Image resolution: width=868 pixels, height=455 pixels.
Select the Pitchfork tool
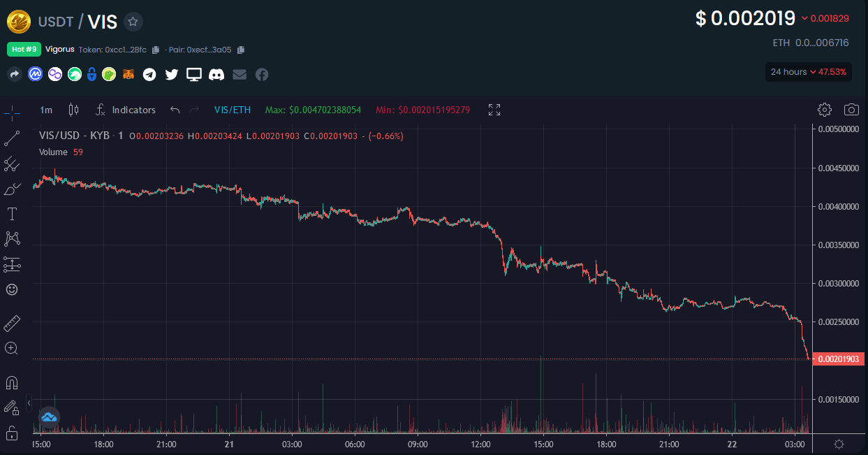(x=12, y=164)
